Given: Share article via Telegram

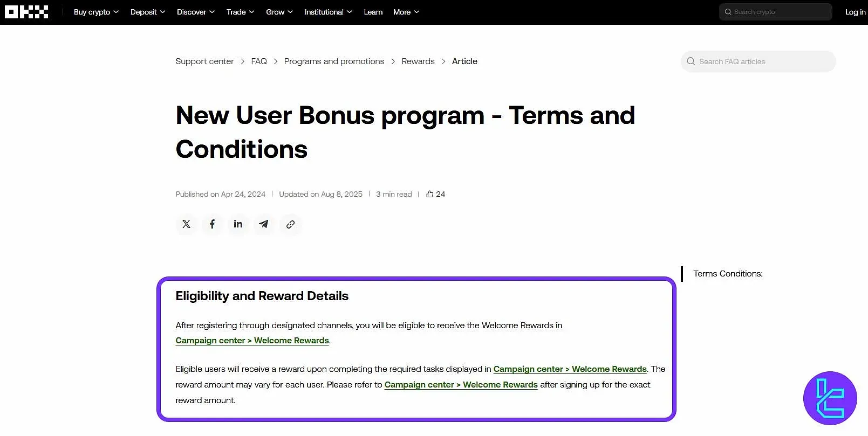Looking at the screenshot, I should (264, 224).
